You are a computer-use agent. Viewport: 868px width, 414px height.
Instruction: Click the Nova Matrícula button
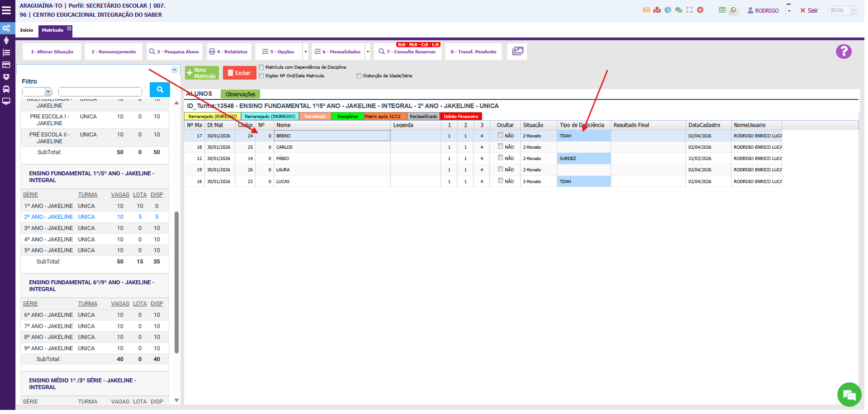pyautogui.click(x=202, y=73)
